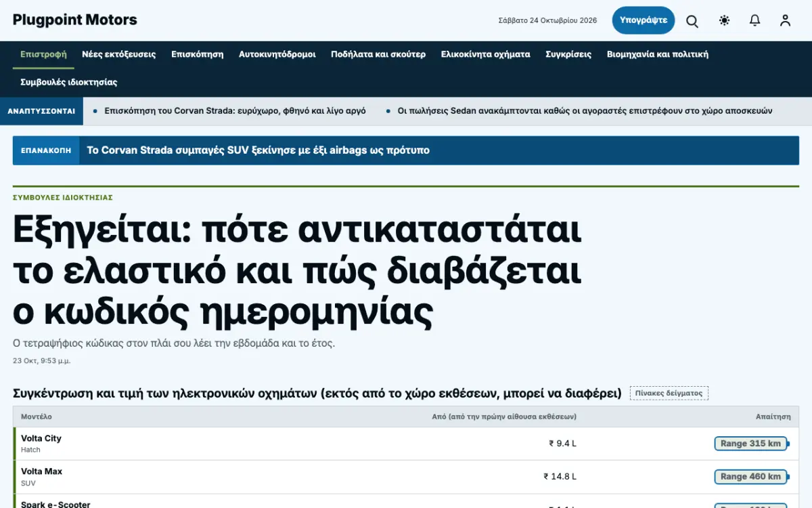Image resolution: width=812 pixels, height=508 pixels.
Task: Open Συμβουλές ιδιοκτησίας nav item
Action: click(69, 82)
